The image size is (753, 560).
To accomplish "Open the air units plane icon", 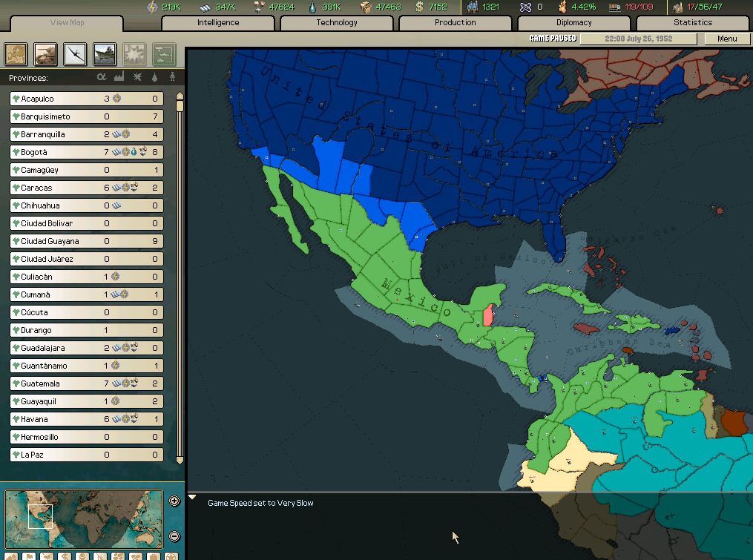I will pyautogui.click(x=76, y=54).
